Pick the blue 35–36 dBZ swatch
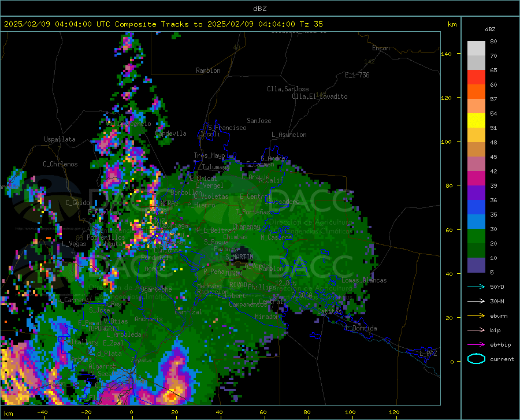Screen dimensions: 520x420 click(476, 207)
